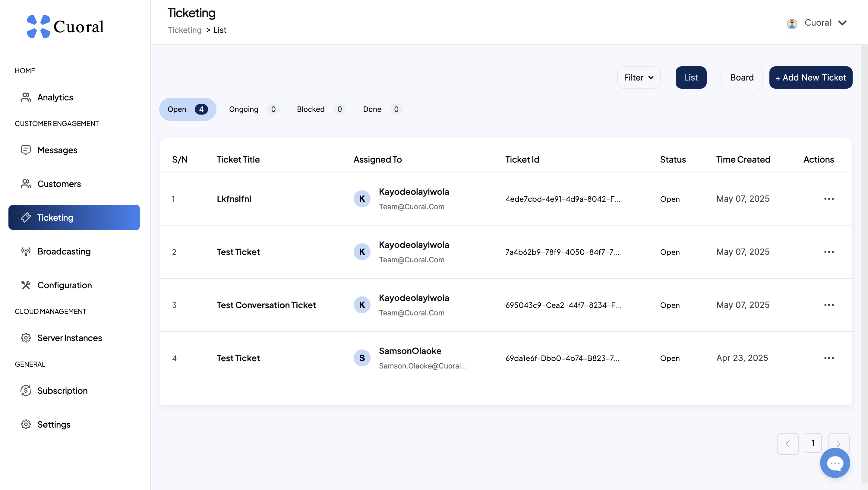Image resolution: width=868 pixels, height=490 pixels.
Task: Open the Subscription dollar icon
Action: click(26, 390)
